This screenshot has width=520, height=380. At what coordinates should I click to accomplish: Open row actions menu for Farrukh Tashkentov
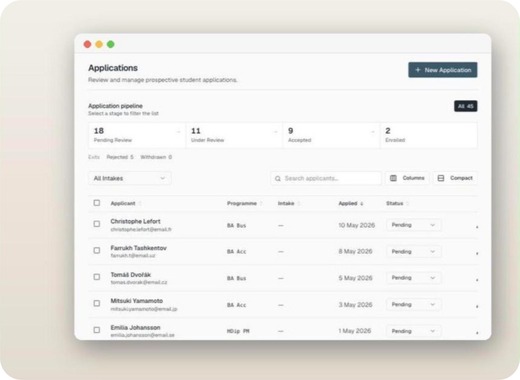coord(477,253)
